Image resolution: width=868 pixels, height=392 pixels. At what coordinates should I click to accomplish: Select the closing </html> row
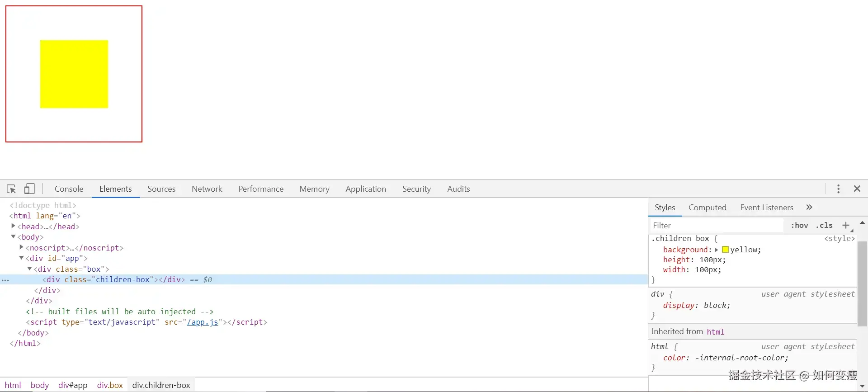pos(324,343)
